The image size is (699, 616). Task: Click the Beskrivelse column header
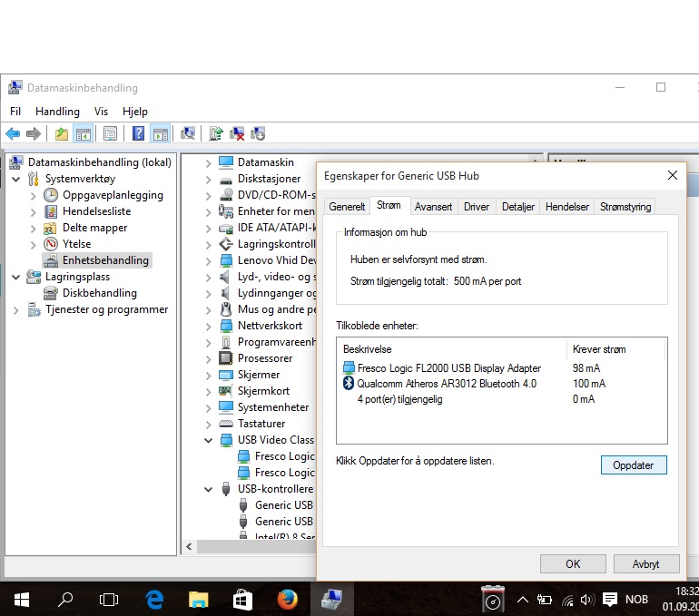click(x=451, y=349)
